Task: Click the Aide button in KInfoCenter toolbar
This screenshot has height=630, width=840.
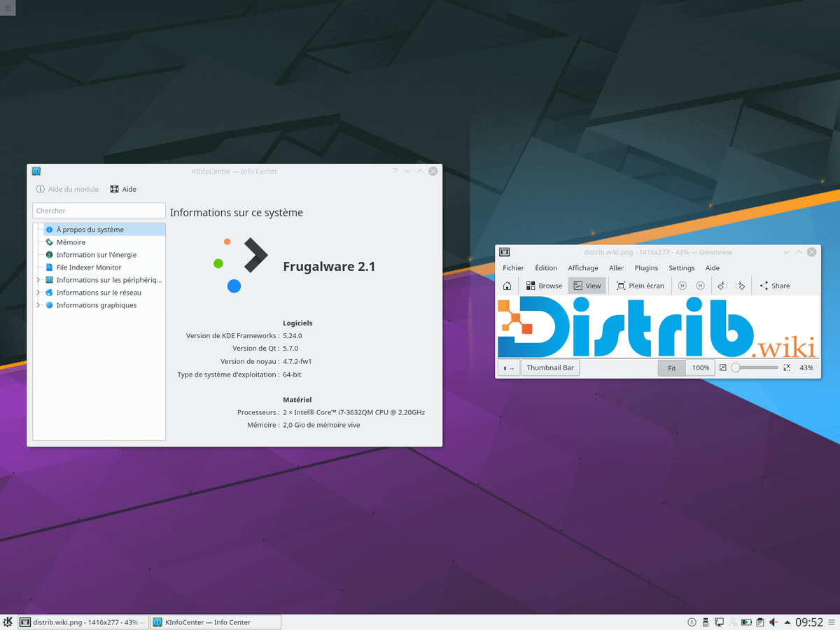Action: tap(123, 189)
